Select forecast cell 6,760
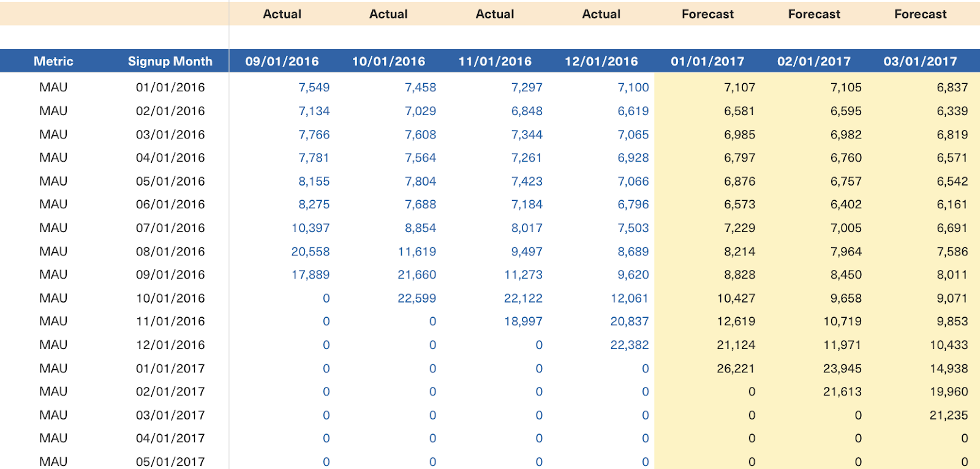 click(846, 158)
